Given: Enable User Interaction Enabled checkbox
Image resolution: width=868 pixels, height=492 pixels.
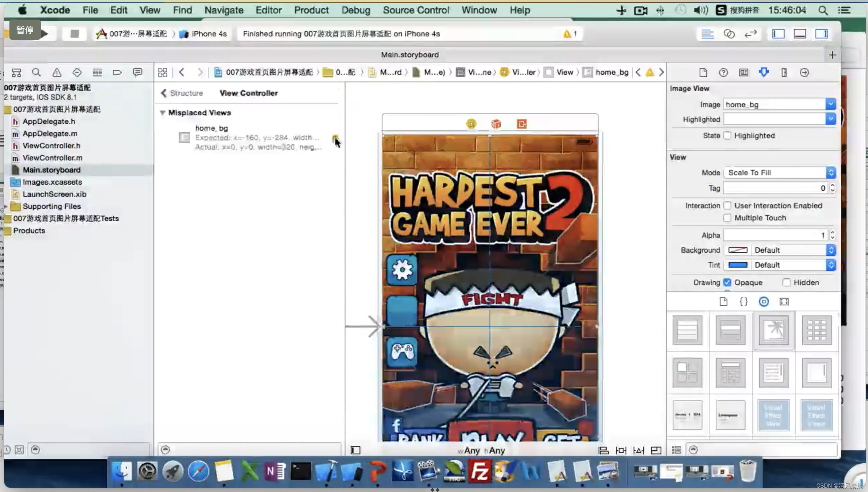Looking at the screenshot, I should coord(727,206).
